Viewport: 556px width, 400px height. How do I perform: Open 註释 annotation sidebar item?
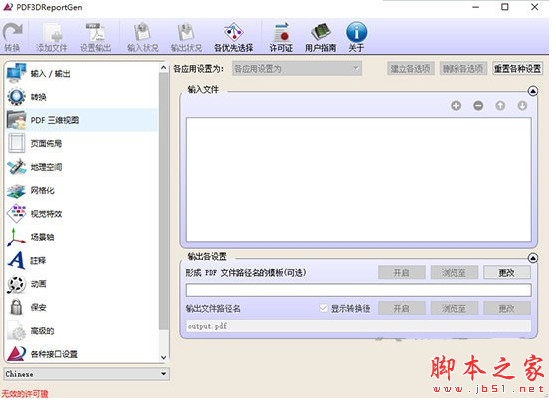pyautogui.click(x=82, y=261)
